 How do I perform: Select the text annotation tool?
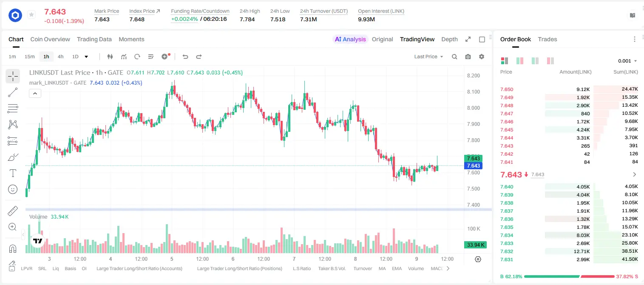click(x=13, y=173)
